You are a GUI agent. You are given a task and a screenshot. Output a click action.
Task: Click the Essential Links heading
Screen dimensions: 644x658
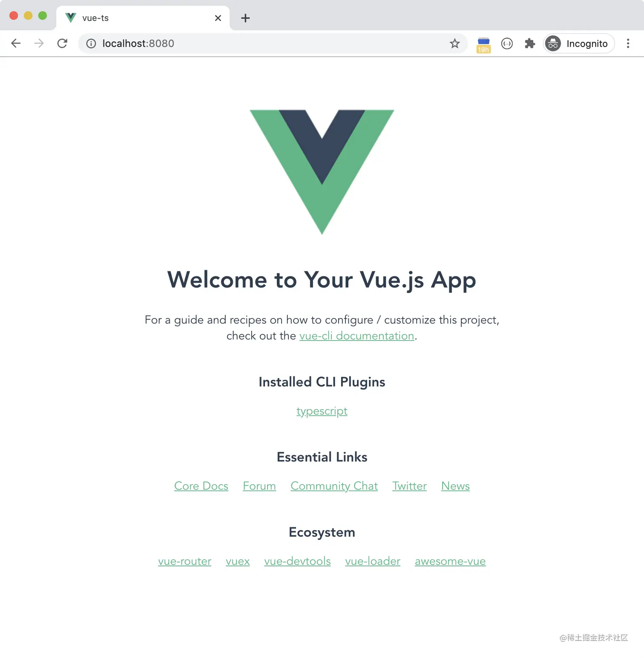[322, 457]
